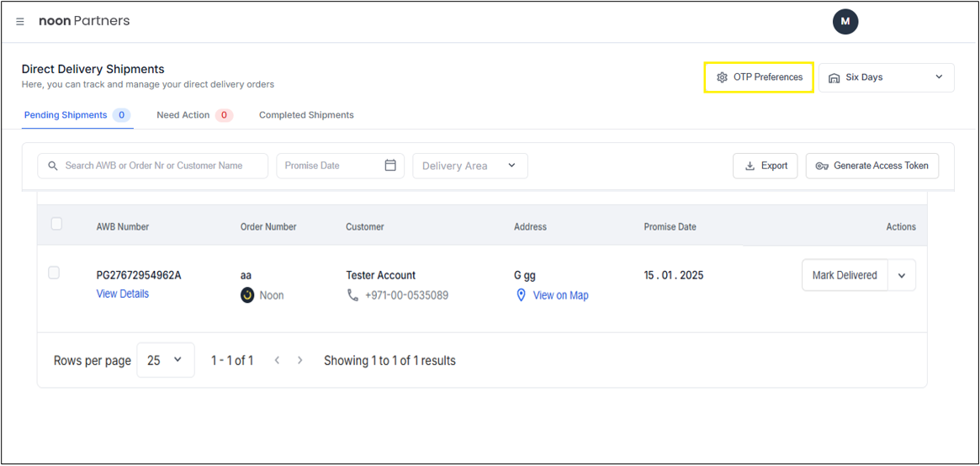Switch to the Completed Shipments tab
Screen dimensions: 980x466
click(x=306, y=115)
